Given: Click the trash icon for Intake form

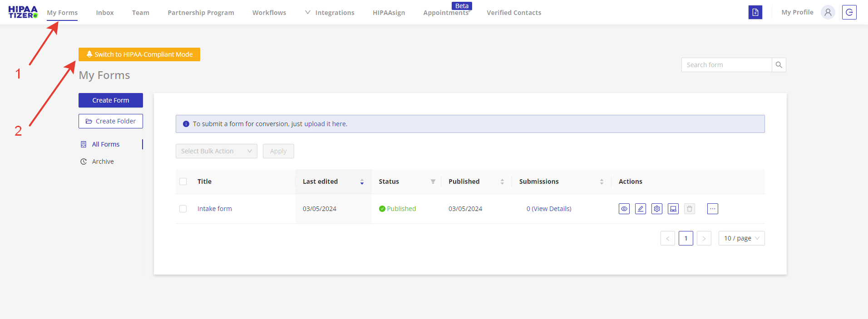Looking at the screenshot, I should click(x=690, y=209).
